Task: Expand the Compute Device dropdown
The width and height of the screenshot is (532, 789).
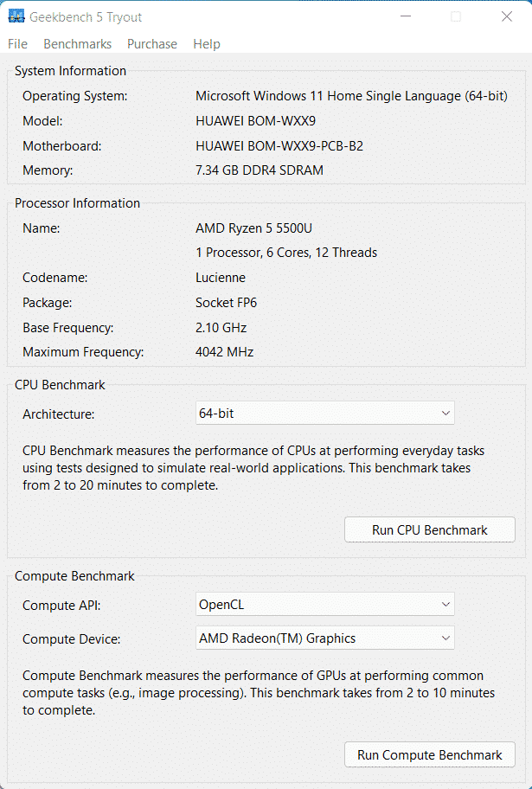Action: 325,638
